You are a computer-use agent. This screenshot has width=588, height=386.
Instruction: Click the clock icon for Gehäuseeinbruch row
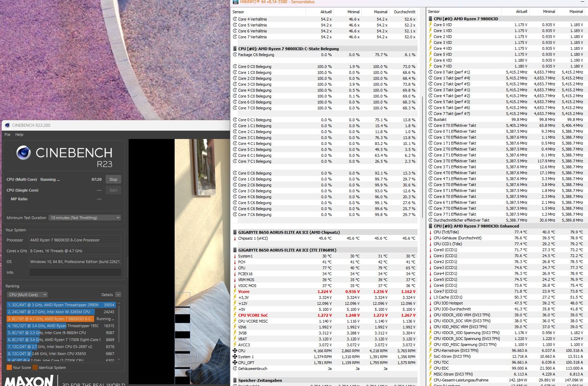235,369
